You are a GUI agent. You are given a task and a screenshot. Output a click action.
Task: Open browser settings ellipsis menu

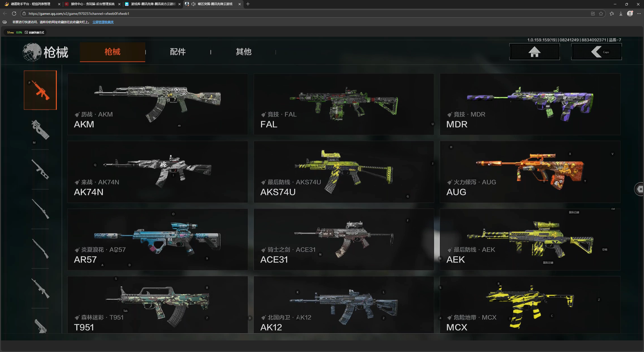pyautogui.click(x=639, y=14)
